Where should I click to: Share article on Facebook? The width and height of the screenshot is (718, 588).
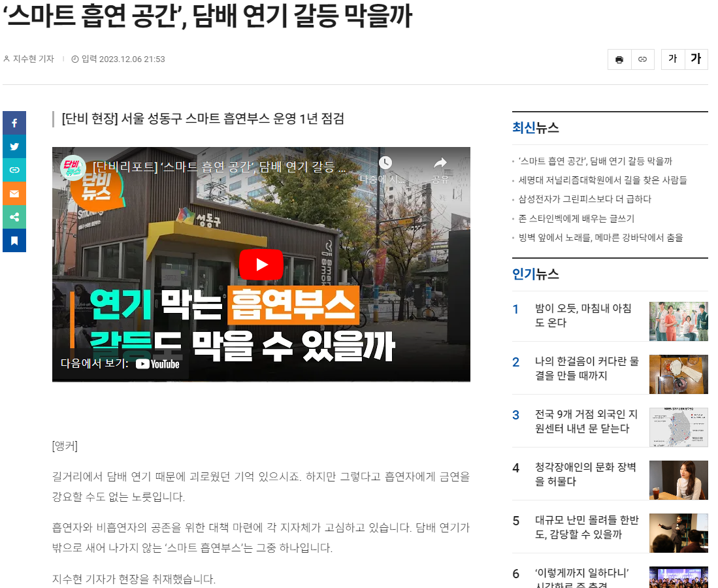click(14, 123)
